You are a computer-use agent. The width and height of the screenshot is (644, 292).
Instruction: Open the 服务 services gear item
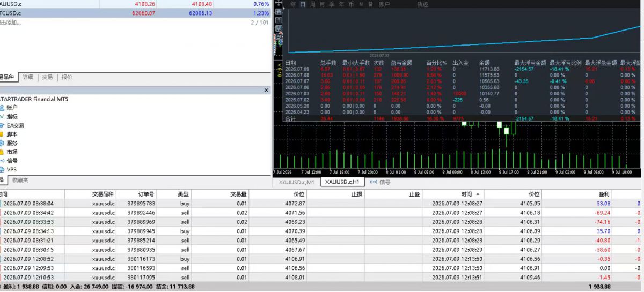9,143
